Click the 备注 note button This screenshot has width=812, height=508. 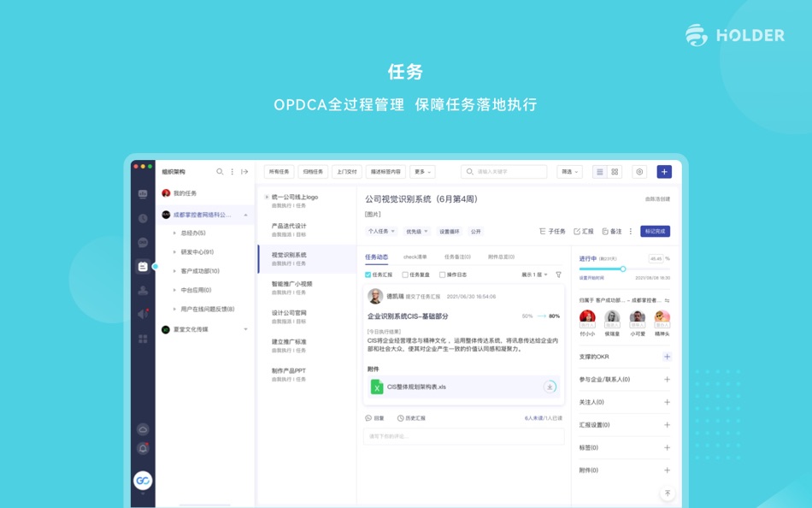pyautogui.click(x=612, y=231)
